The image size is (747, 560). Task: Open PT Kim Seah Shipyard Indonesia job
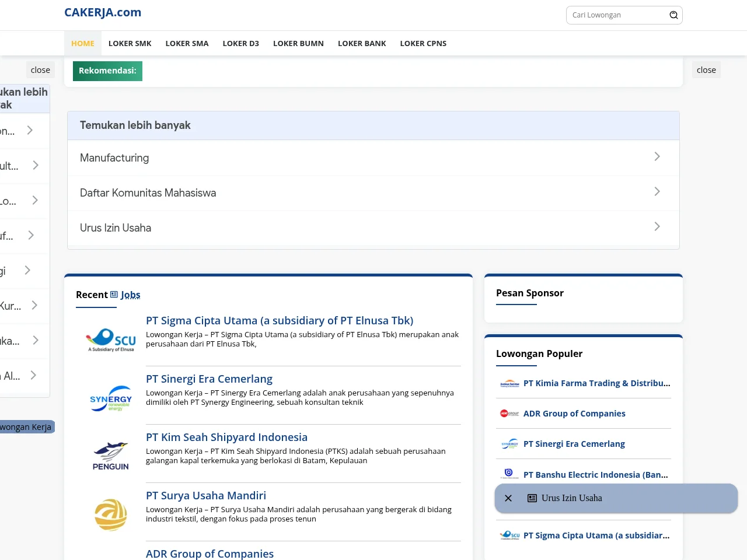click(226, 437)
